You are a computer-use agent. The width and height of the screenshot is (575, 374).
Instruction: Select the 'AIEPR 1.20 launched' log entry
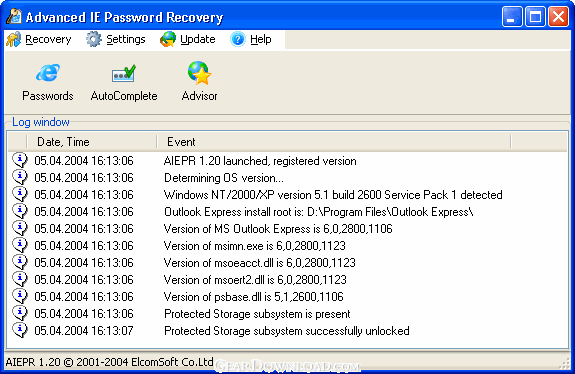click(x=288, y=161)
